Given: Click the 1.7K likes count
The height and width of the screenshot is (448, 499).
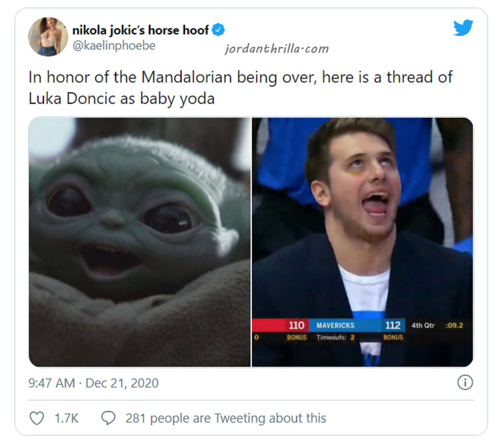Looking at the screenshot, I should [x=66, y=418].
